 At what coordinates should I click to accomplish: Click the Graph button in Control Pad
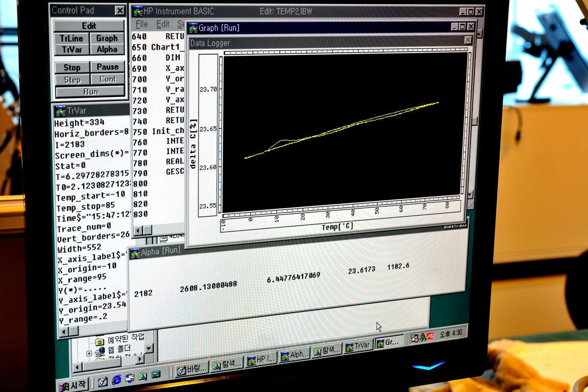click(x=107, y=38)
